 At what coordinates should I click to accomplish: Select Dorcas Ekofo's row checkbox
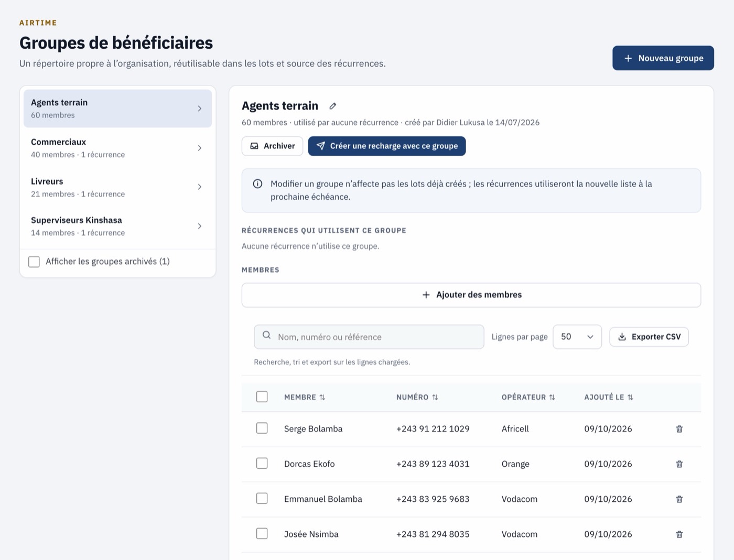(262, 464)
